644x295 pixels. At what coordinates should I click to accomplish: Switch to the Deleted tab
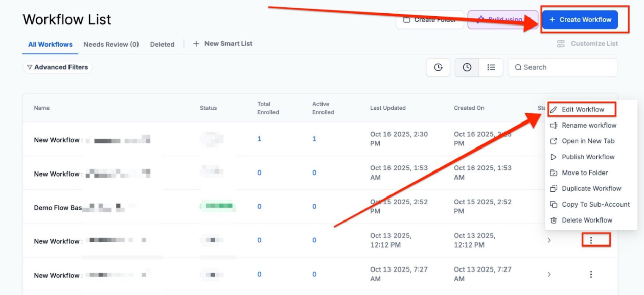pos(162,44)
